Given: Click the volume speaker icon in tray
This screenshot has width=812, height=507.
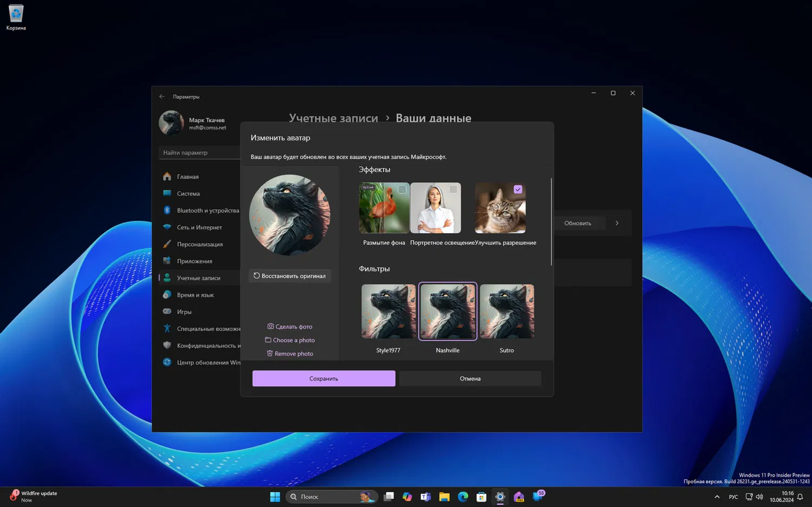Looking at the screenshot, I should click(759, 497).
